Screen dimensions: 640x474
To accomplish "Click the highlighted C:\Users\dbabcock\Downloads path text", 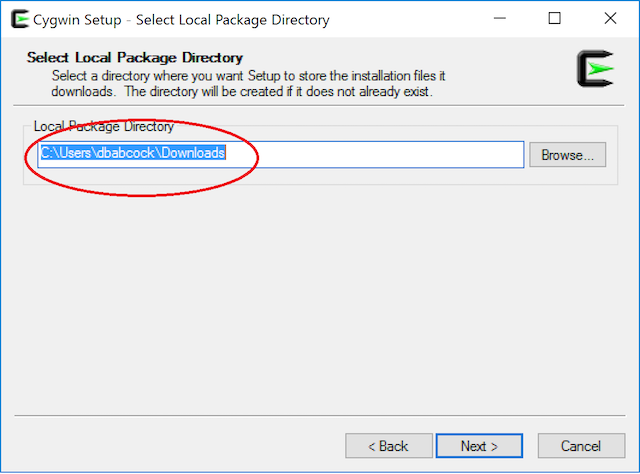I will (x=132, y=153).
